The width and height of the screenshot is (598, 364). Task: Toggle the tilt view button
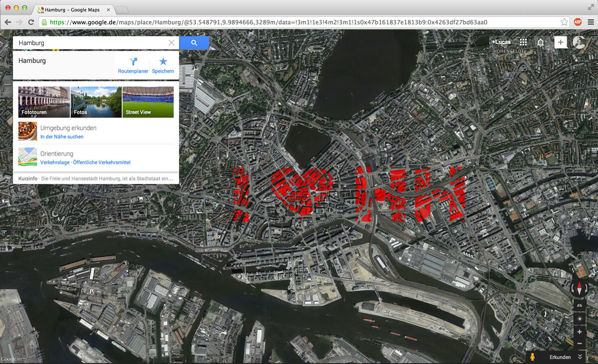pos(579,305)
